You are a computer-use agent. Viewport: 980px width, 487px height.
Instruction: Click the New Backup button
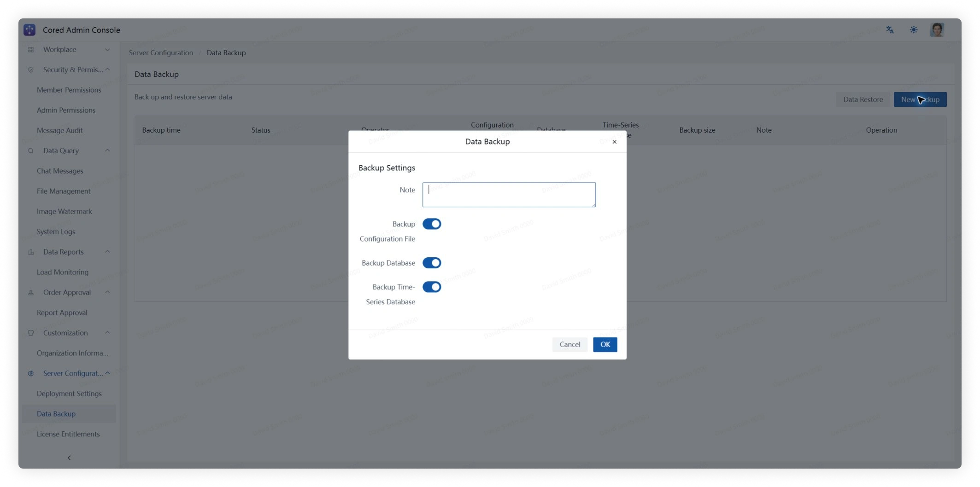[920, 99]
